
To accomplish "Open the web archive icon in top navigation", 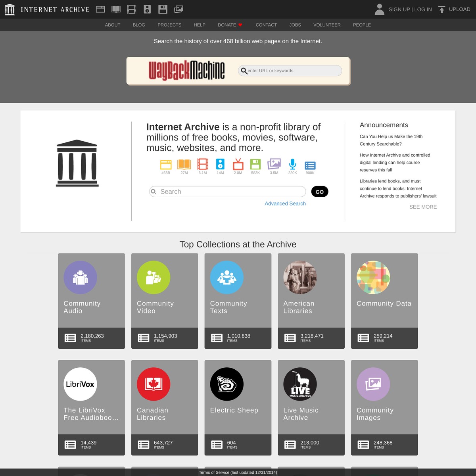I will coord(100,9).
